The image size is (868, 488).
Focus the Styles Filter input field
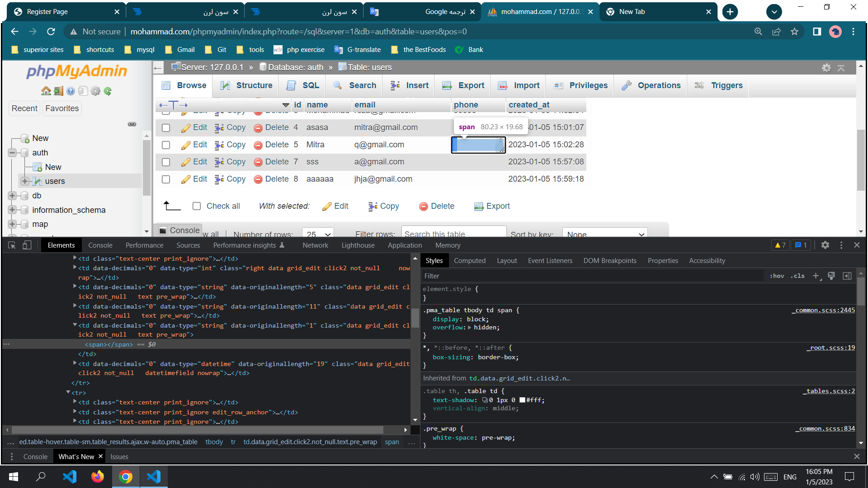592,276
